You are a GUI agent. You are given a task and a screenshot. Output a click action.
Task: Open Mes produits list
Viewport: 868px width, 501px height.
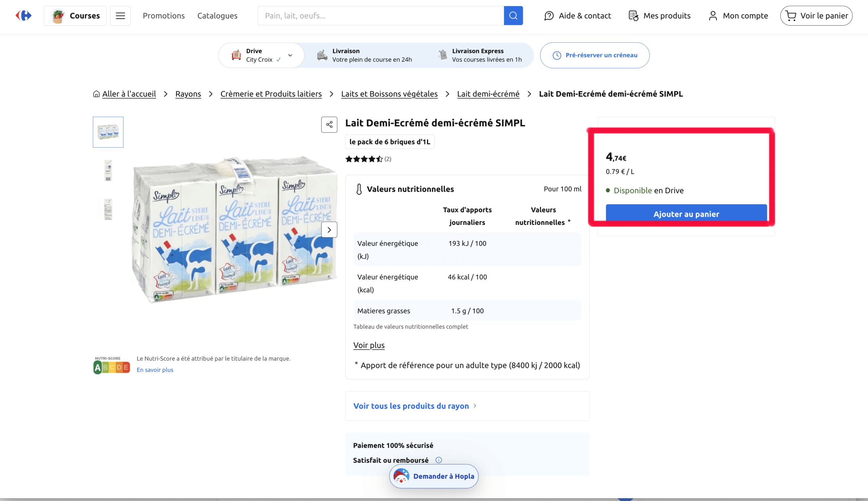point(659,16)
